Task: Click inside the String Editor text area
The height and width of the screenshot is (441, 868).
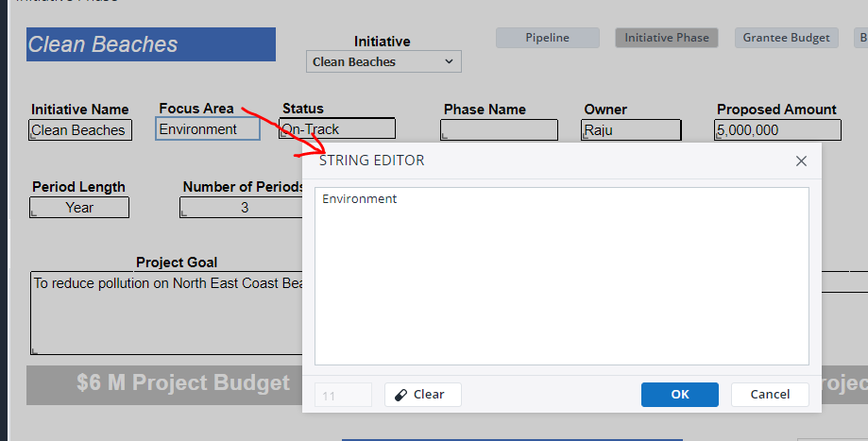Action: click(561, 276)
